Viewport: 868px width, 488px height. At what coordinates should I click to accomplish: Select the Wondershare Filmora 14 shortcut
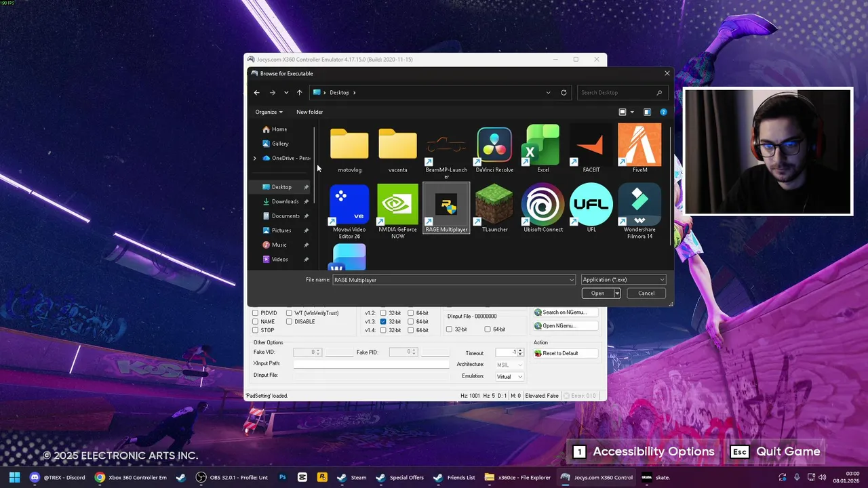639,211
